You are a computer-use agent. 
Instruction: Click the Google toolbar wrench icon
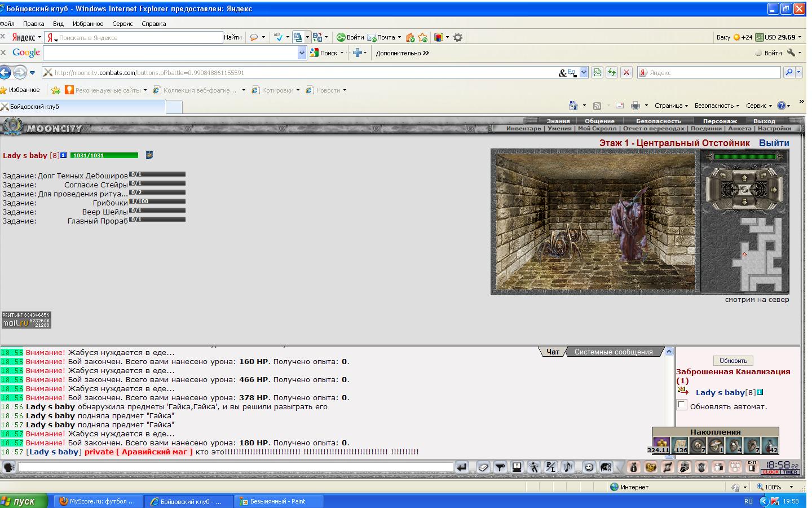pyautogui.click(x=792, y=52)
